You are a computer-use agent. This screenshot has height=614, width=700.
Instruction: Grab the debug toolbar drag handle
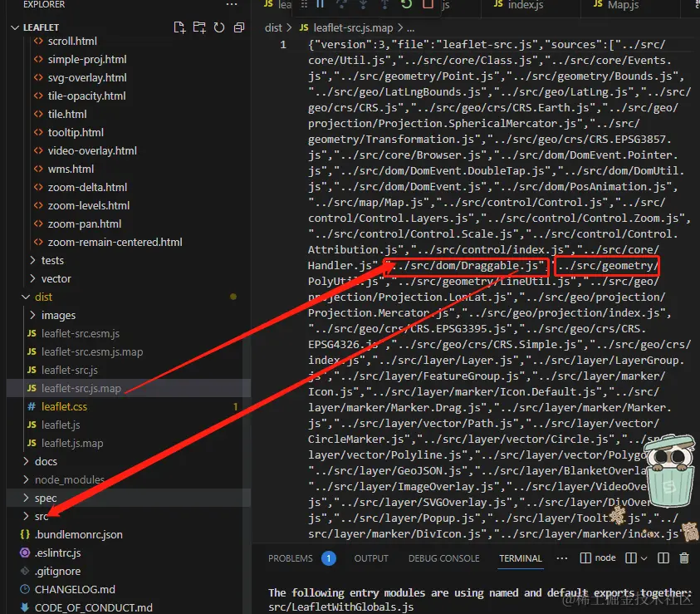pos(304,4)
